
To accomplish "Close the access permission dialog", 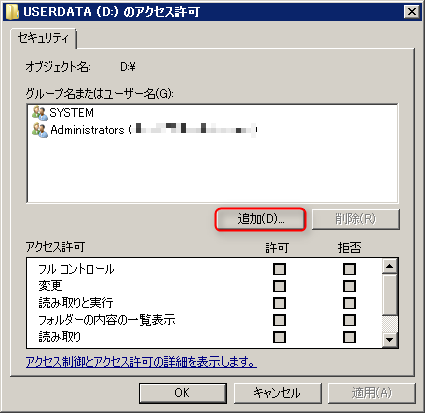I will (412, 12).
